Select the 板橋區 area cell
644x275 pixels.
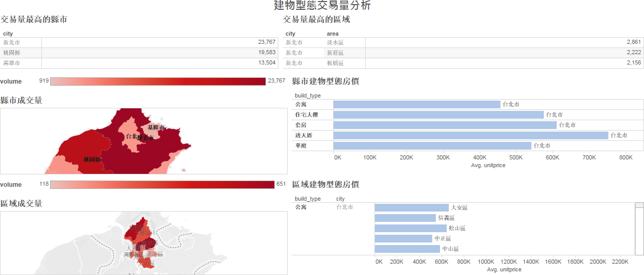click(x=335, y=63)
